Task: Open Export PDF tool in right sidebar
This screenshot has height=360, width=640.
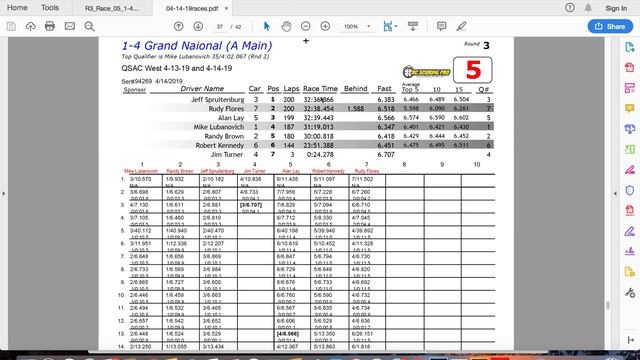Action: point(630,47)
